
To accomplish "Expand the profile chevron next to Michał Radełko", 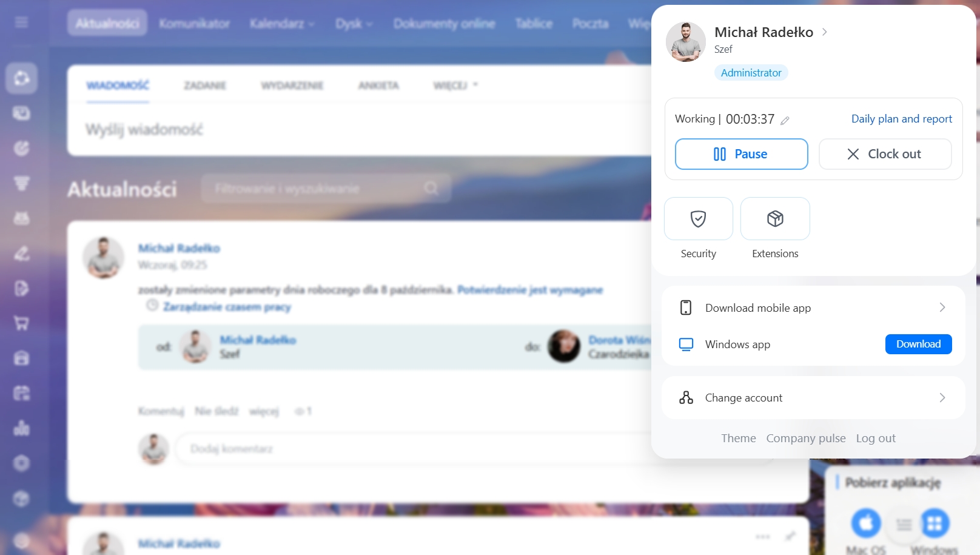I will pyautogui.click(x=825, y=32).
